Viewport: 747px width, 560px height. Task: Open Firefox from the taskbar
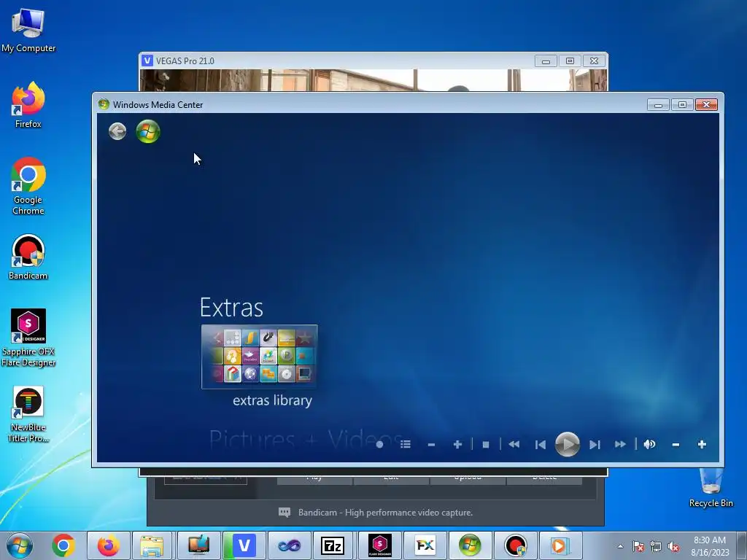click(109, 545)
